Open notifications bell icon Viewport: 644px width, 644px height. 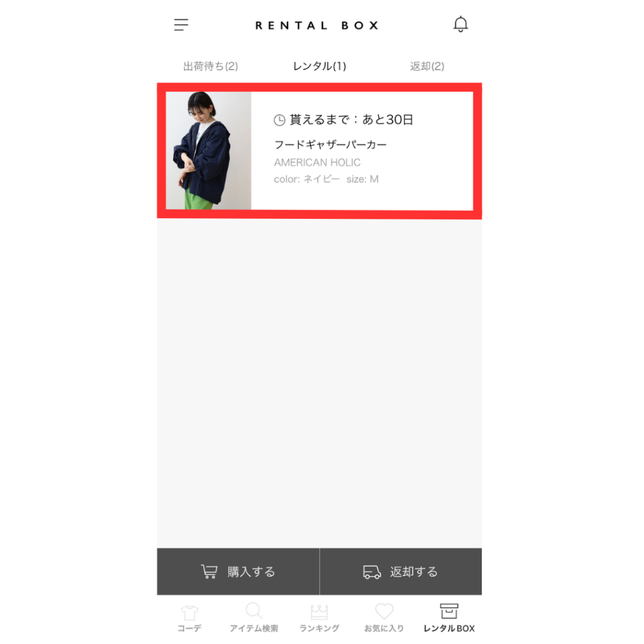pos(460,25)
